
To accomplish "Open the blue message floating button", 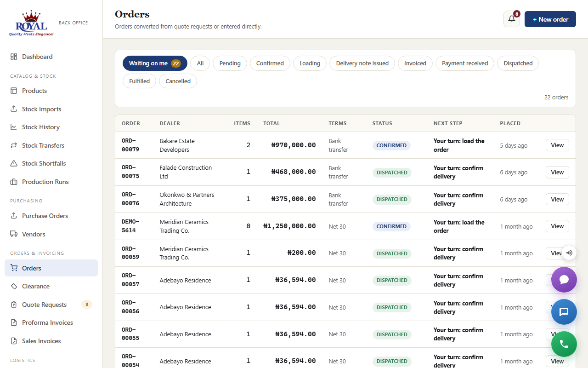I will [564, 312].
